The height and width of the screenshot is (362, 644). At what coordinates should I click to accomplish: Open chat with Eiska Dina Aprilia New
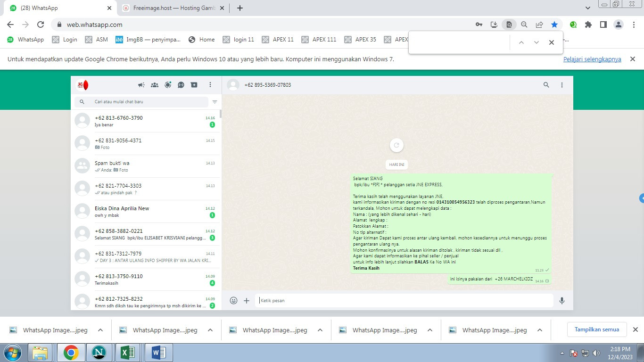coord(146,212)
